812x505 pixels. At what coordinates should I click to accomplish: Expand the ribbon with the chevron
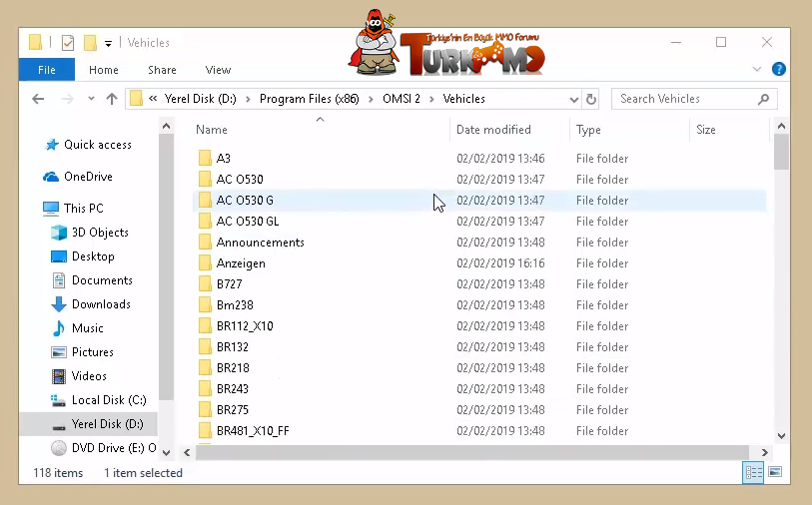[757, 69]
